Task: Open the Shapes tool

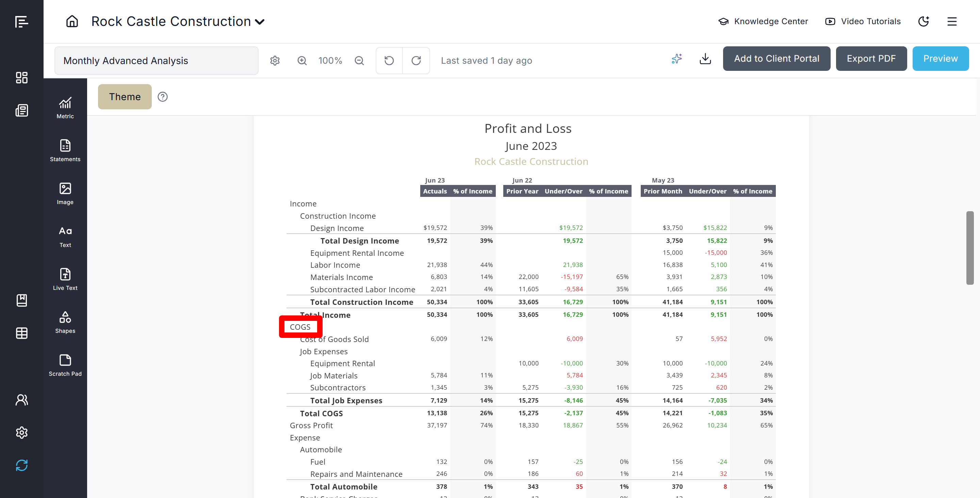Action: click(65, 322)
